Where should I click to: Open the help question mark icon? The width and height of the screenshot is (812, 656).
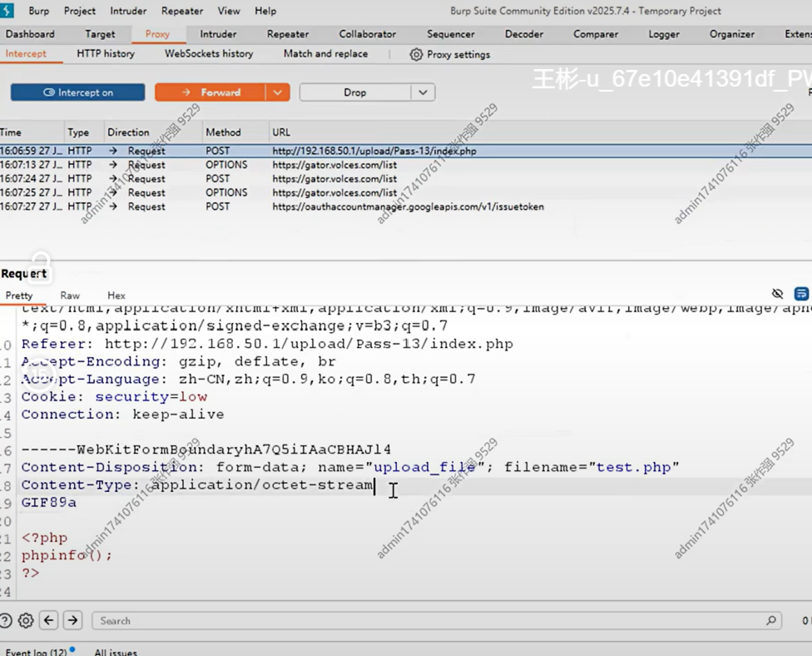click(5, 620)
